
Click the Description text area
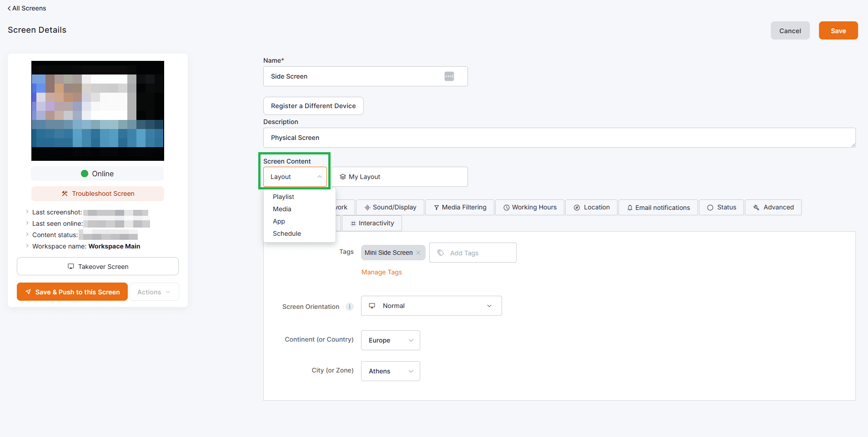pos(559,138)
